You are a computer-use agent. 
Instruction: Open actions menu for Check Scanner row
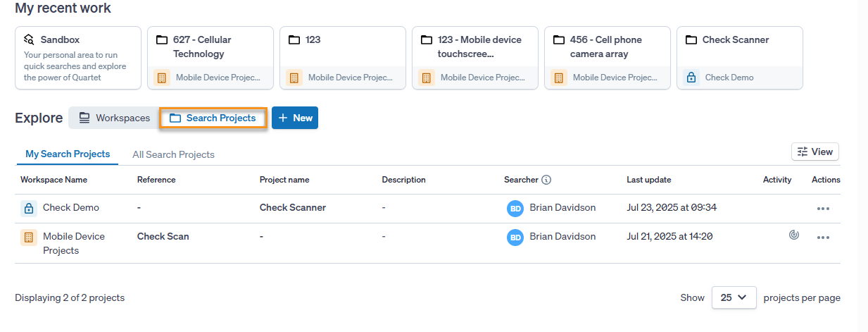[x=823, y=209]
